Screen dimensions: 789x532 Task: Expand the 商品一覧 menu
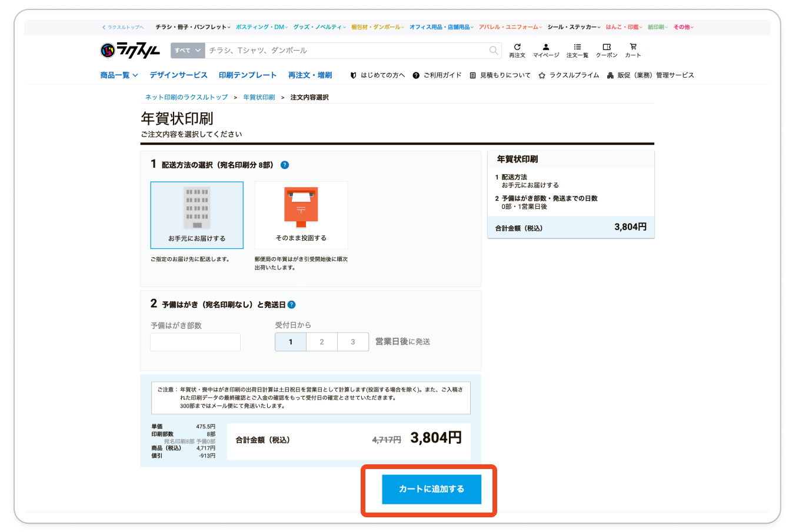119,75
